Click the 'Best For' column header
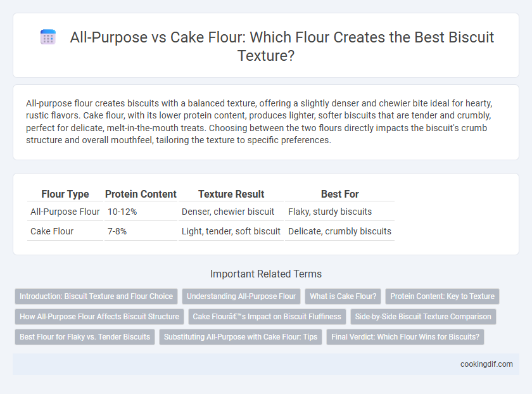 coord(339,194)
